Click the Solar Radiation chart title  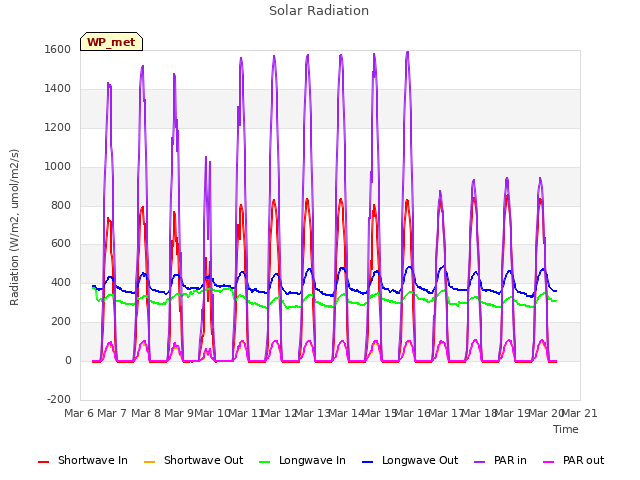click(319, 11)
